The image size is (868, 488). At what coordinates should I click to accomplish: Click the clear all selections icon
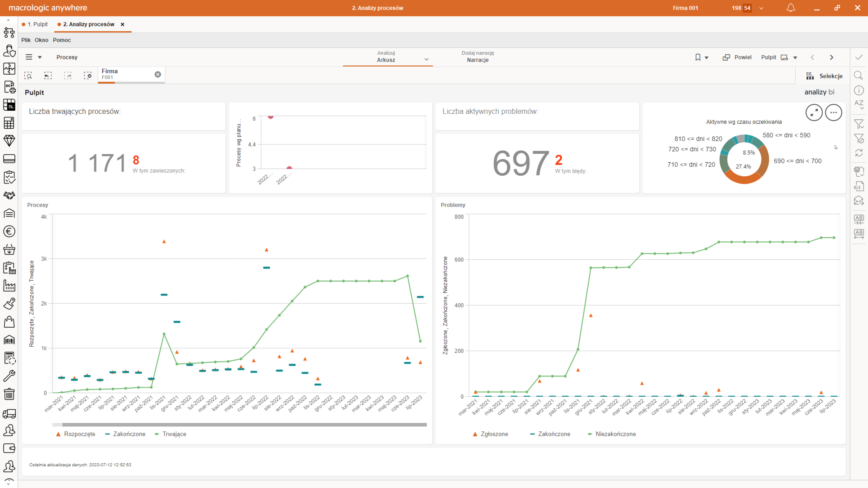(x=88, y=75)
